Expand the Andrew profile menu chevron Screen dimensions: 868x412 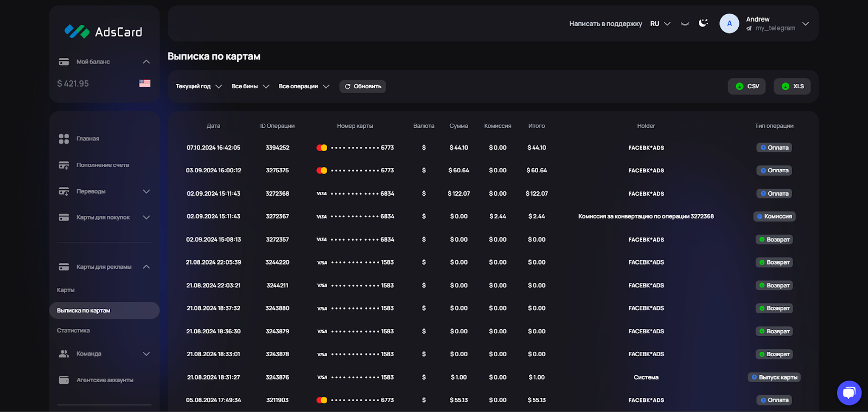click(x=806, y=24)
